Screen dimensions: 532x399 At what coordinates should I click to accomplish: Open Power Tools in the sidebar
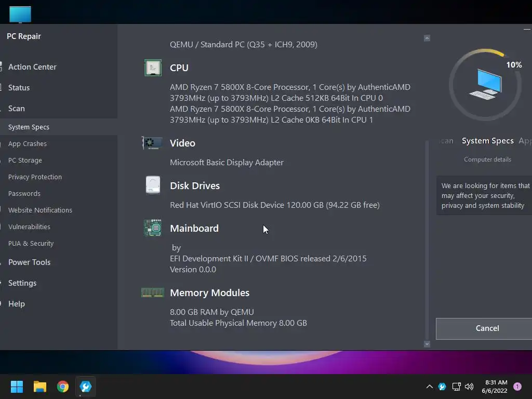tap(29, 262)
